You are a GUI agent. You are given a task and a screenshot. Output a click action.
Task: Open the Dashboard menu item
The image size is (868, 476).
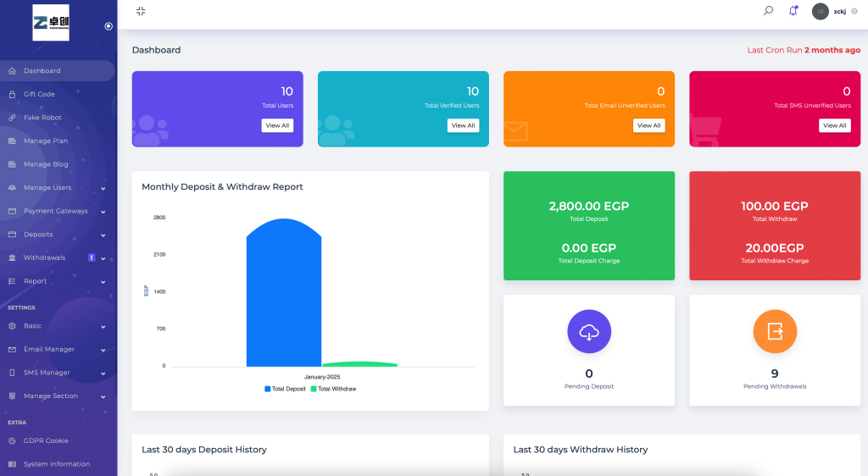[x=57, y=71]
